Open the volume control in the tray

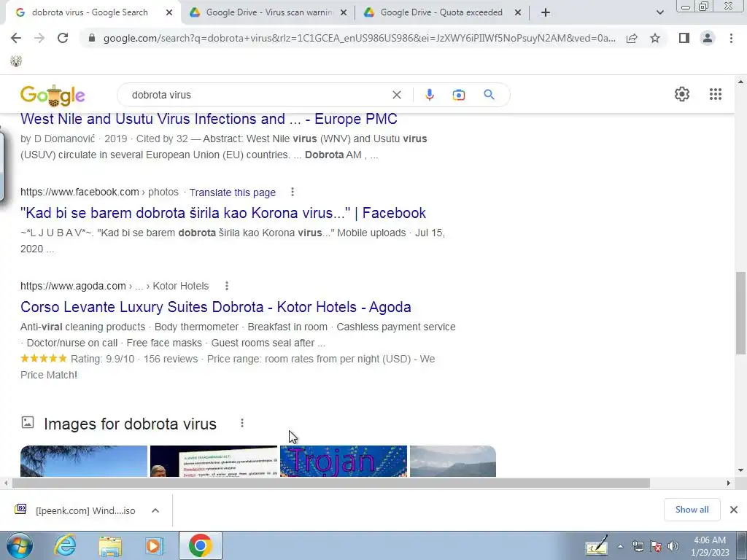coord(673,546)
